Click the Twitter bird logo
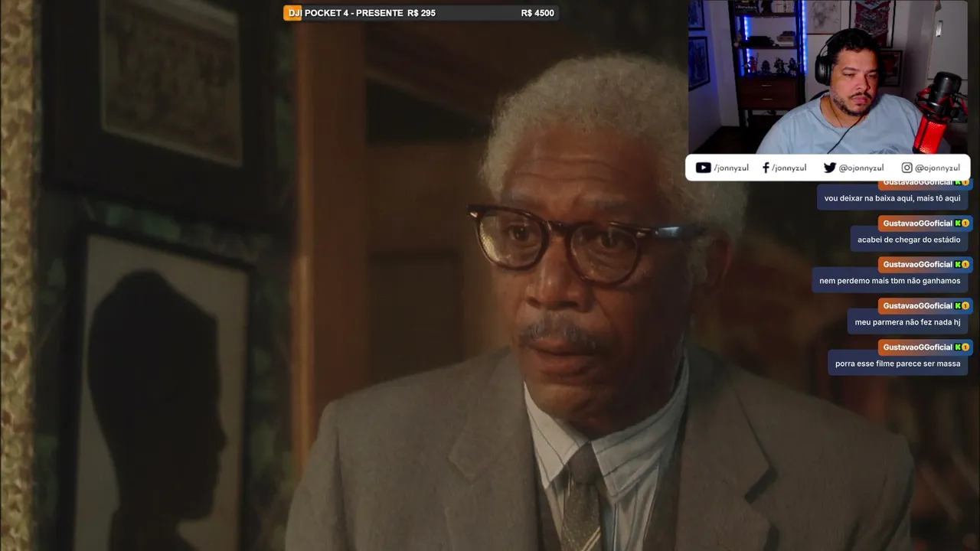 click(x=830, y=168)
